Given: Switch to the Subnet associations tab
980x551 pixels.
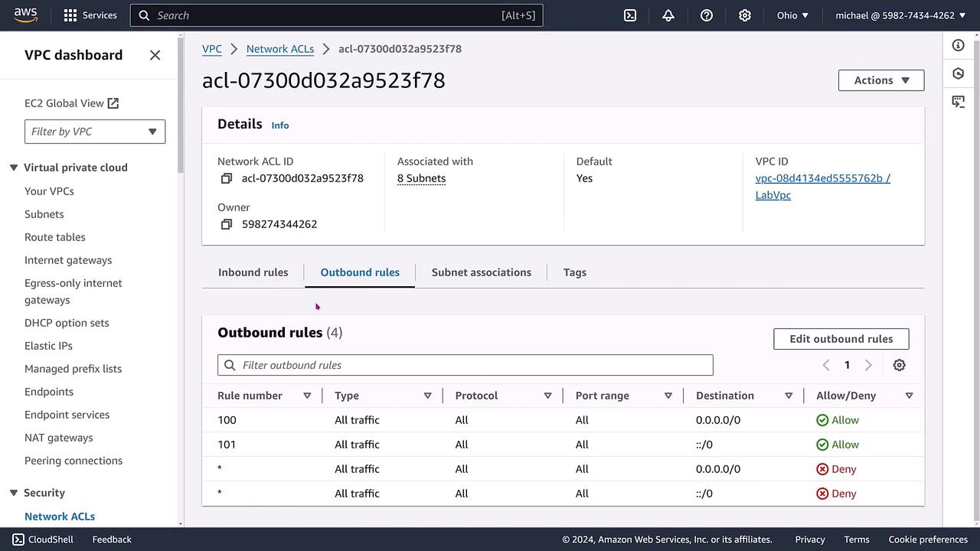Looking at the screenshot, I should (481, 272).
